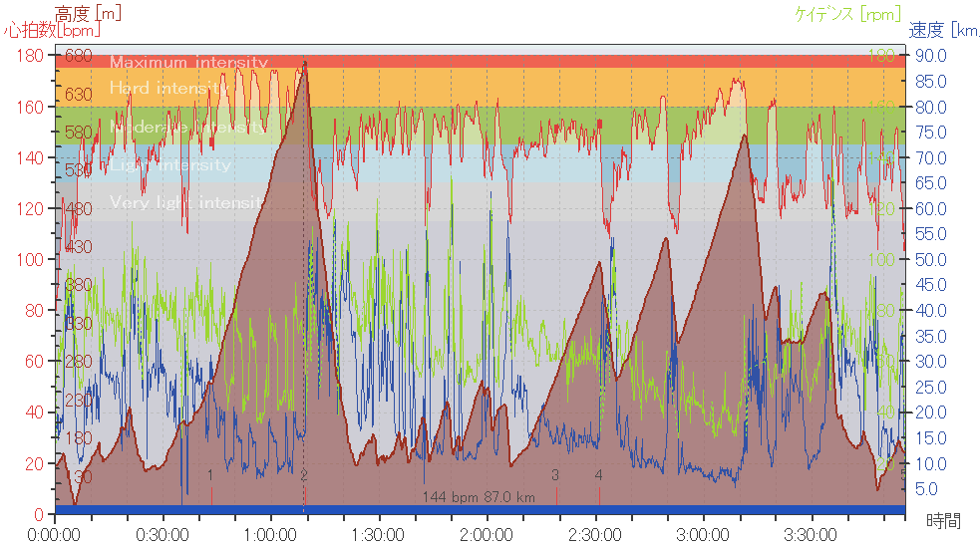The width and height of the screenshot is (980, 550).
Task: Click the 160 heart rate axis value
Action: pos(30,107)
